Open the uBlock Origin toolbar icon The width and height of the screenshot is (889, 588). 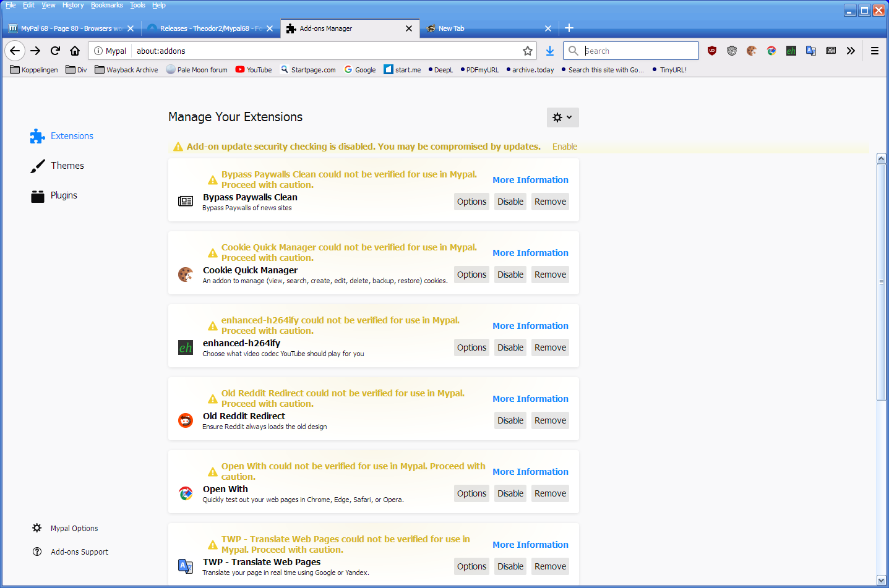click(712, 51)
